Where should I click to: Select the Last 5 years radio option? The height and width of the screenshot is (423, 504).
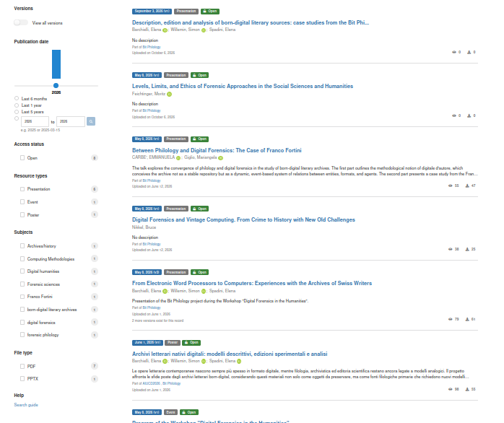17,112
